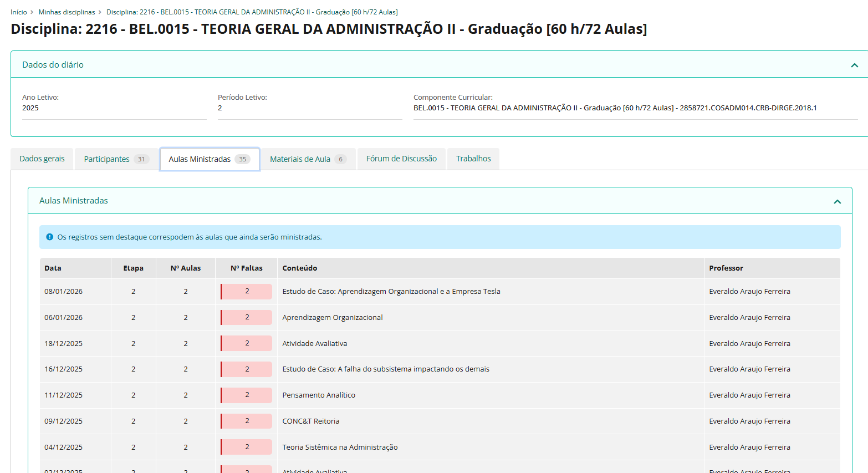The height and width of the screenshot is (473, 868).
Task: Switch to the Participantes tab
Action: 106,159
